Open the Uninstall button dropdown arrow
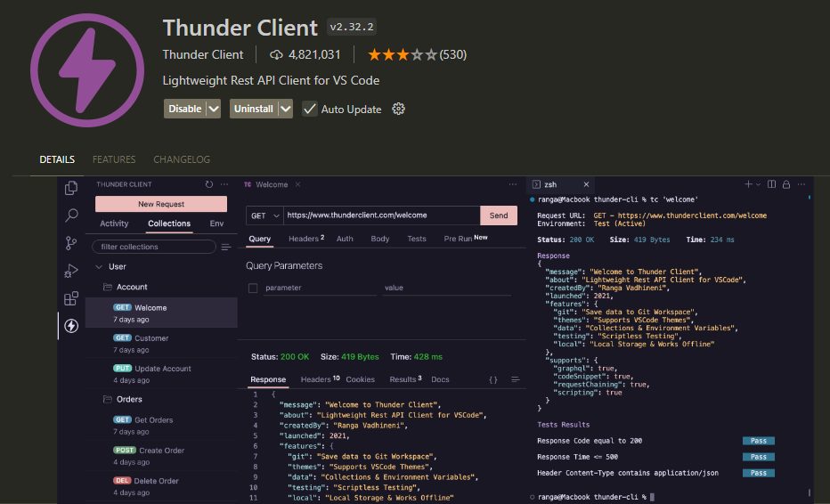The image size is (830, 504). pyautogui.click(x=285, y=109)
